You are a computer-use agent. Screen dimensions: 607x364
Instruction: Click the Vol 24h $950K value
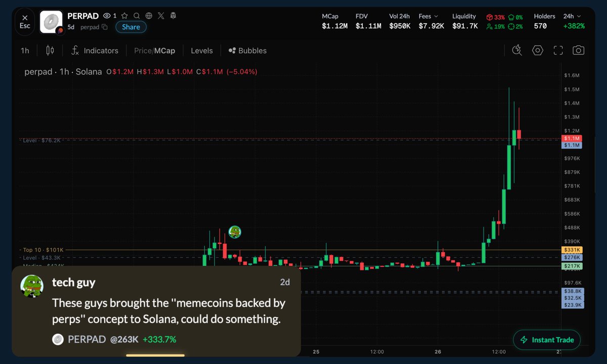click(x=400, y=26)
